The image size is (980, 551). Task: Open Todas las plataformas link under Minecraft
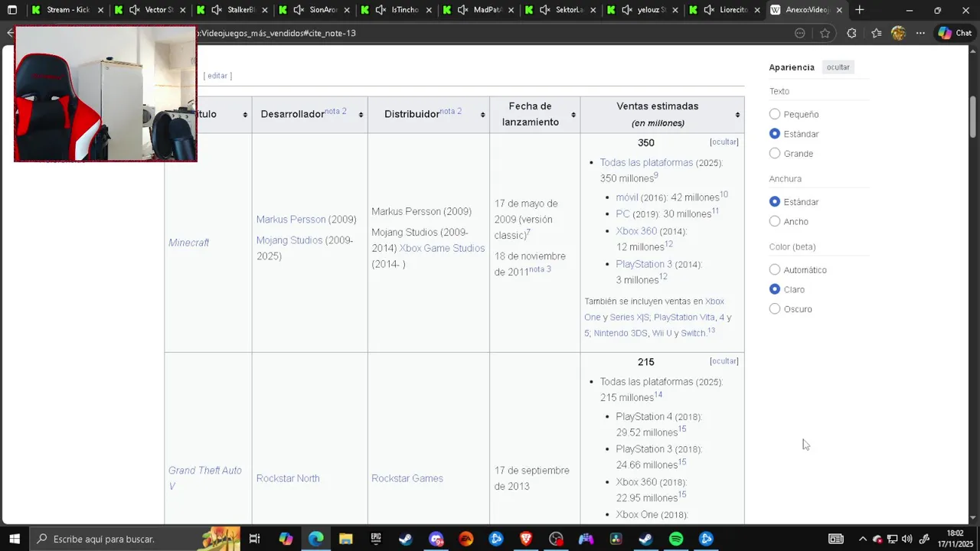coord(646,163)
